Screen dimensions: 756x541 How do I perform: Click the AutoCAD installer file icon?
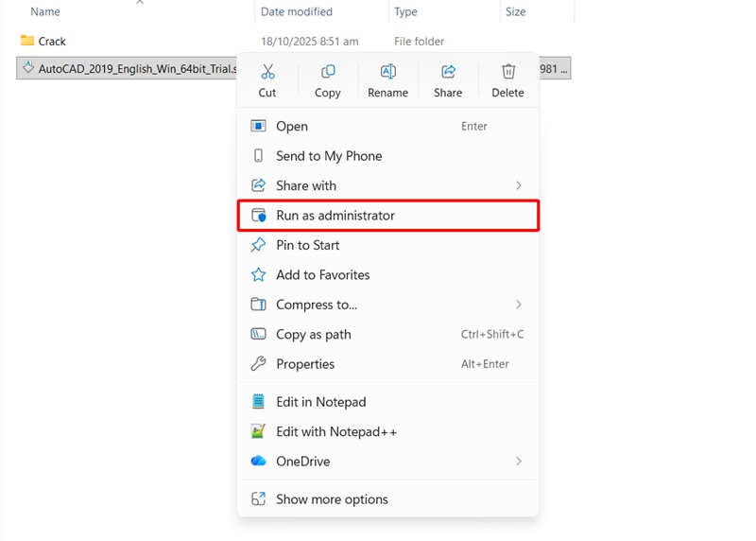(28, 67)
